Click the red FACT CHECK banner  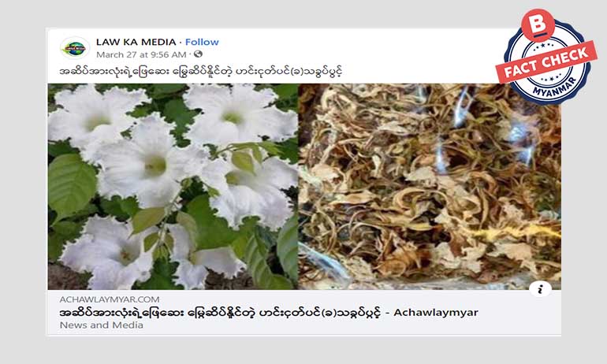pyautogui.click(x=546, y=62)
